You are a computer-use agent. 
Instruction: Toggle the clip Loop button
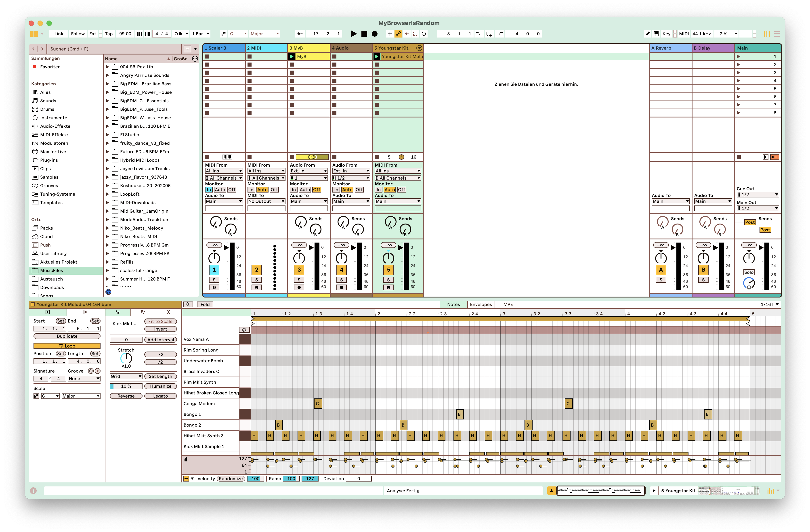pos(67,346)
